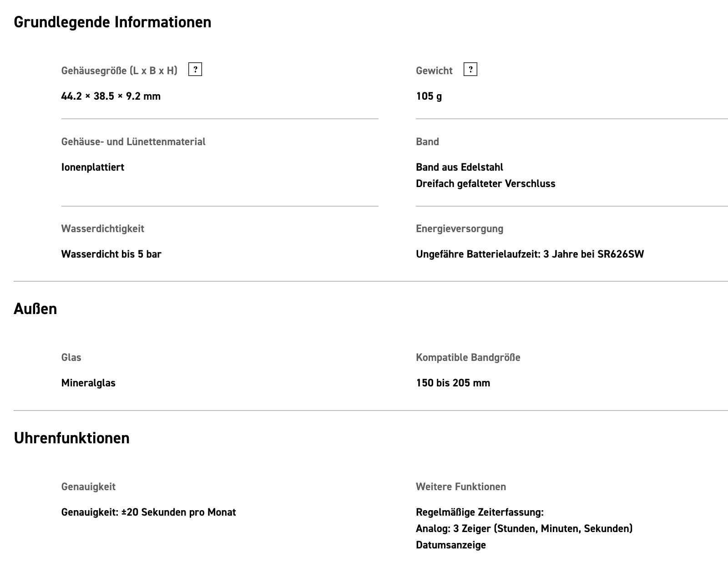Click the ±20 Sekunden pro Monat accuracy text
Image resolution: width=728 pixels, height=568 pixels.
(148, 512)
